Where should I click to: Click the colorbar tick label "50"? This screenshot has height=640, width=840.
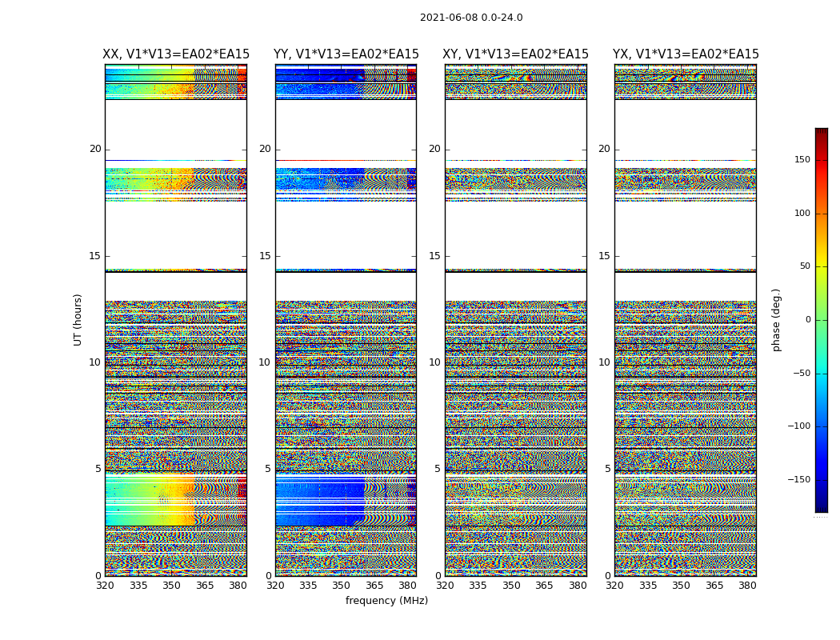pyautogui.click(x=805, y=266)
